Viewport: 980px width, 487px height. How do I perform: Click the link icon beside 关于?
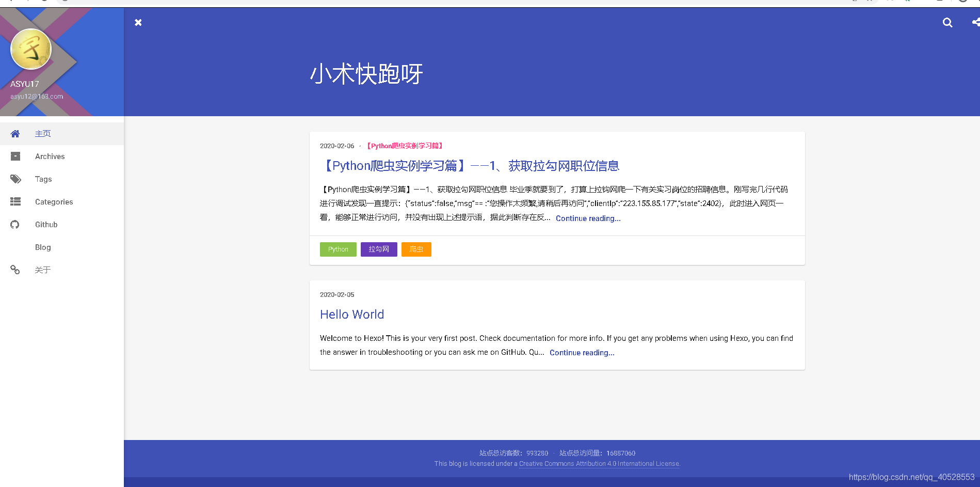click(x=15, y=270)
